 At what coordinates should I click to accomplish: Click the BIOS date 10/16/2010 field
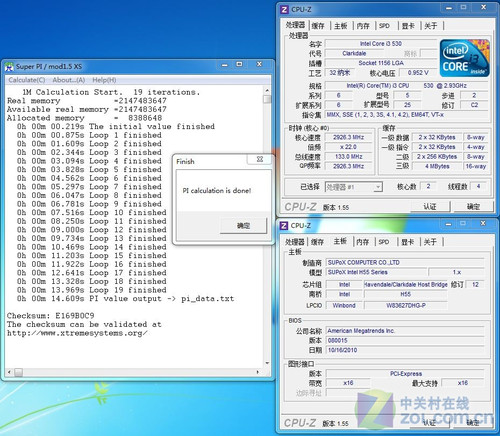pos(405,350)
